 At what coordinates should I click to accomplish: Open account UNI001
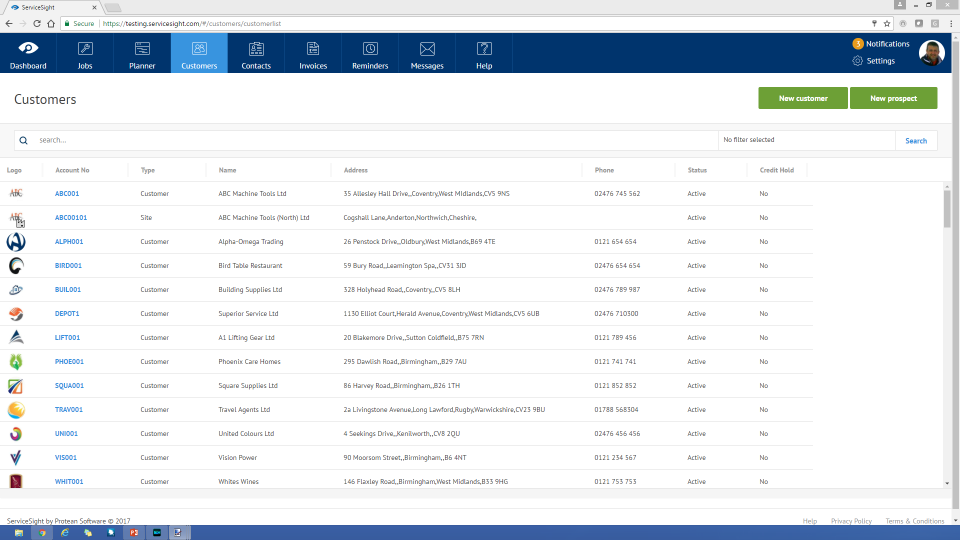click(x=66, y=433)
